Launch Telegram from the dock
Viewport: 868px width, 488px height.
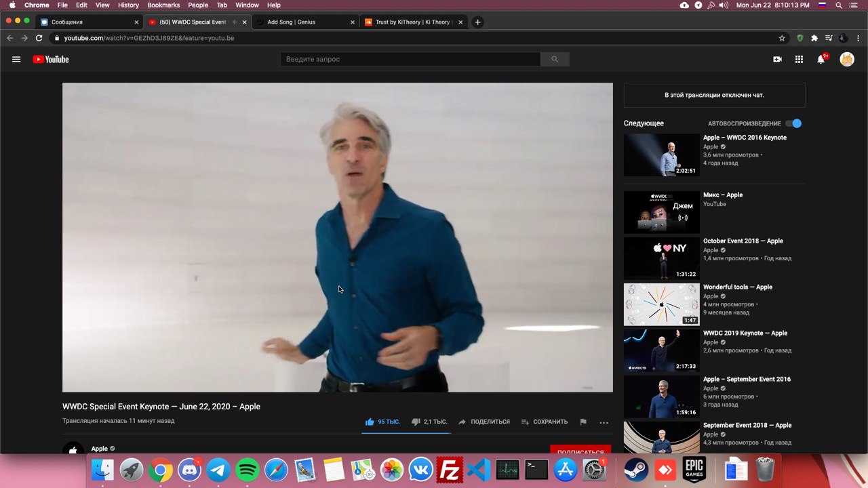point(218,470)
